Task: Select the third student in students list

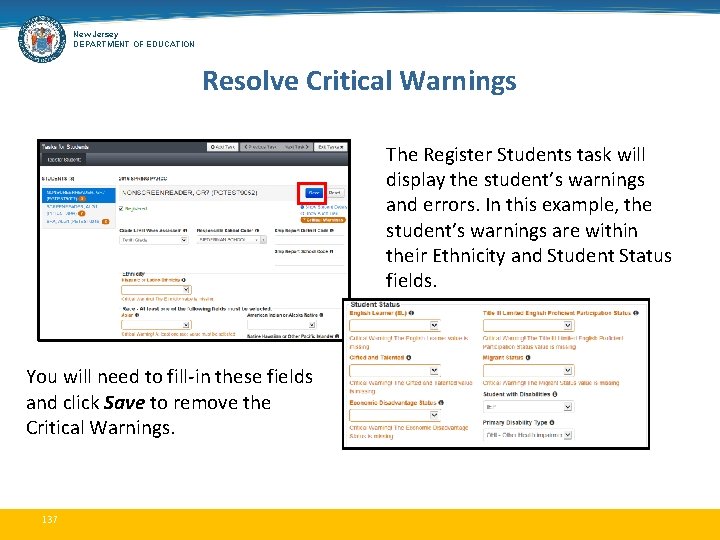Action: pyautogui.click(x=78, y=221)
